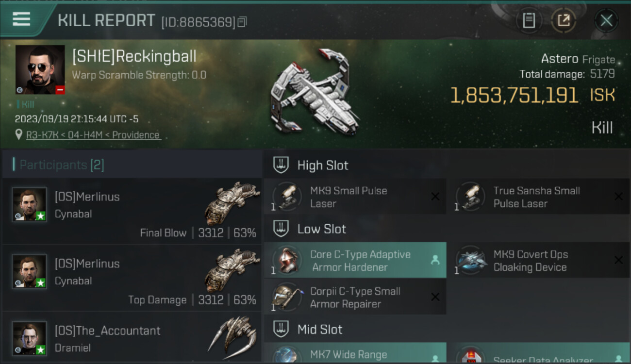Open the Core C-Type Adaptive Armor Hardener
This screenshot has width=631, height=364.
pyautogui.click(x=355, y=260)
